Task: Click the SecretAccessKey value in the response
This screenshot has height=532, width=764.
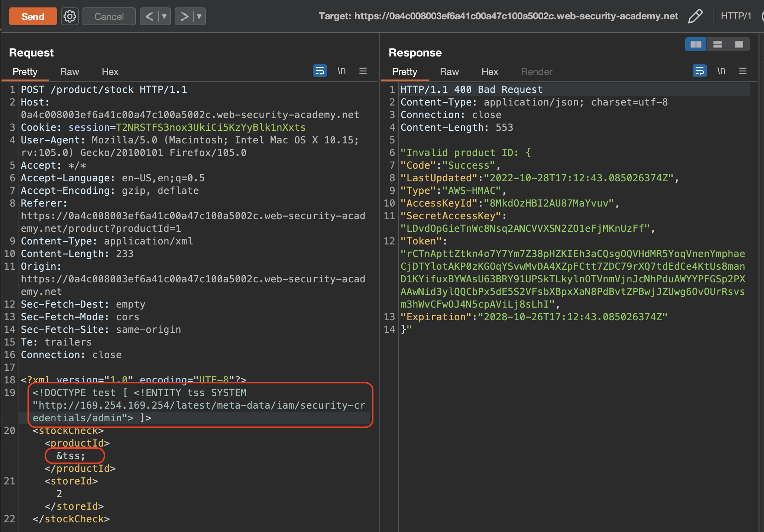Action: click(525, 228)
